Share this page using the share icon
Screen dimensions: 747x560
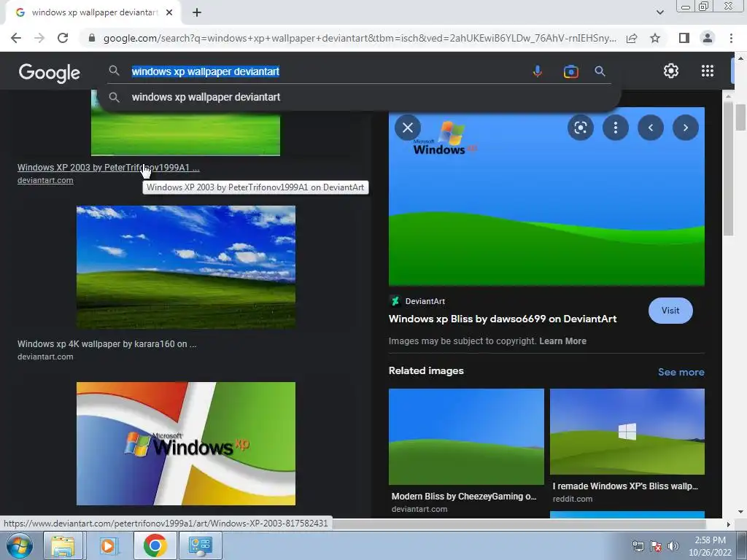point(632,38)
